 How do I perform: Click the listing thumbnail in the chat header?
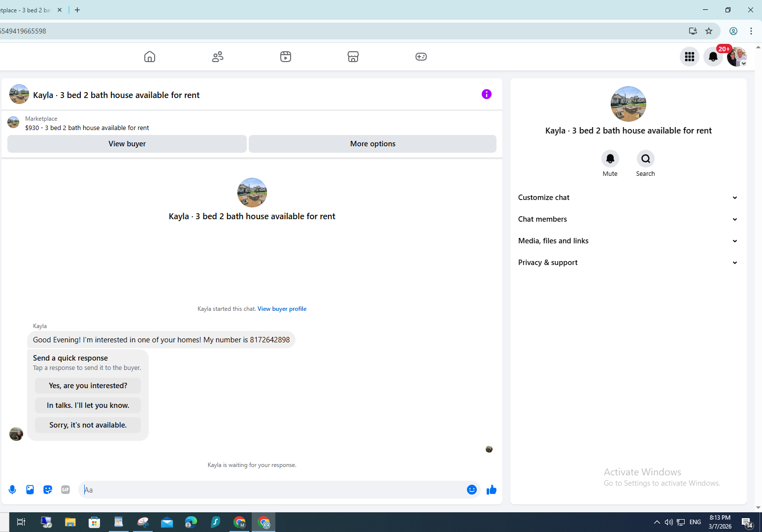pos(19,94)
